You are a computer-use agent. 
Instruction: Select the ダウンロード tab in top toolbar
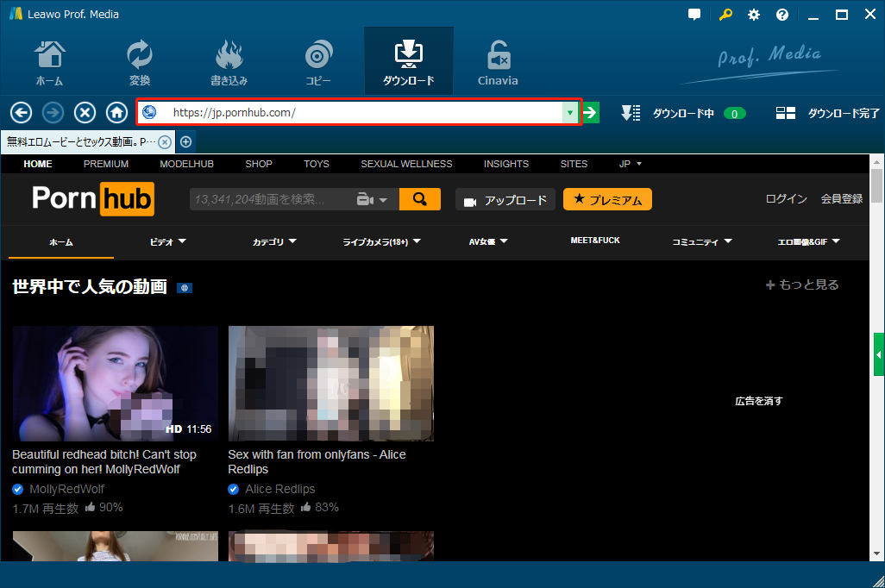408,63
